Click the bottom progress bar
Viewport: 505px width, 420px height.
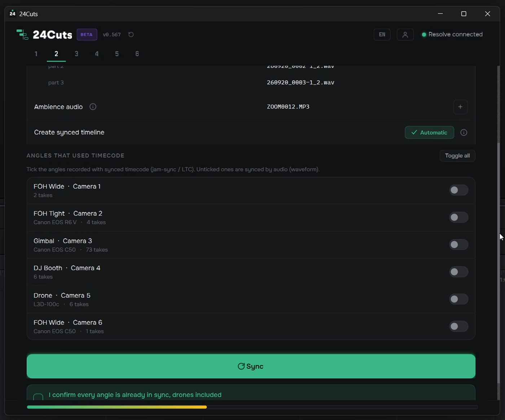252,407
